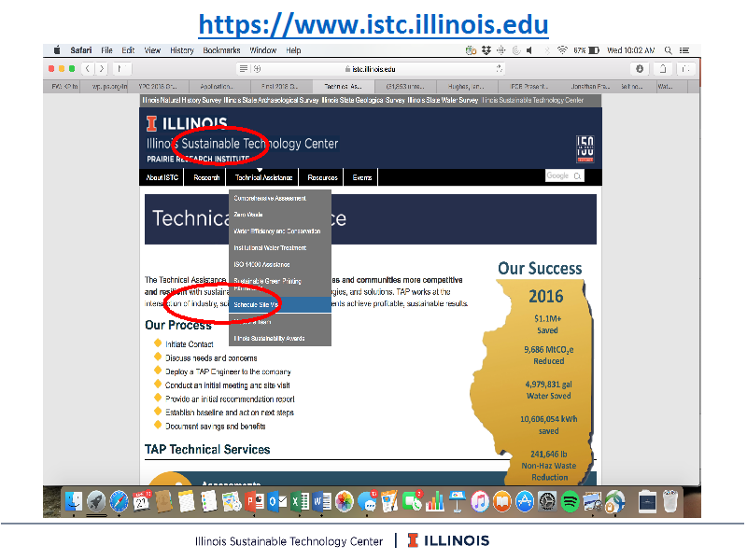Open the Bookmarks menu in Safari
The height and width of the screenshot is (560, 747).
point(221,50)
